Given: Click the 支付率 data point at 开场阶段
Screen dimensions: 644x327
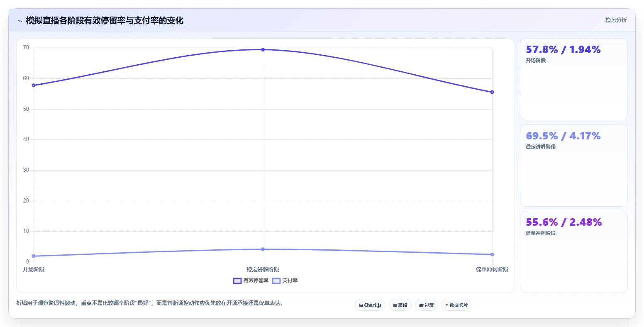Looking at the screenshot, I should 34,256.
